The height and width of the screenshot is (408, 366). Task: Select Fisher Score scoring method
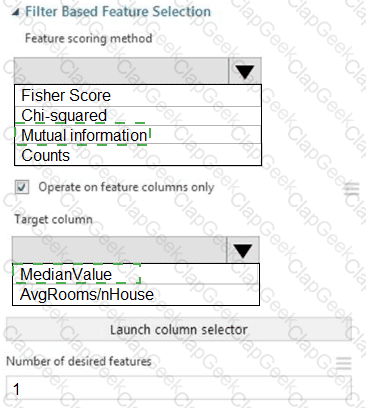pos(138,96)
